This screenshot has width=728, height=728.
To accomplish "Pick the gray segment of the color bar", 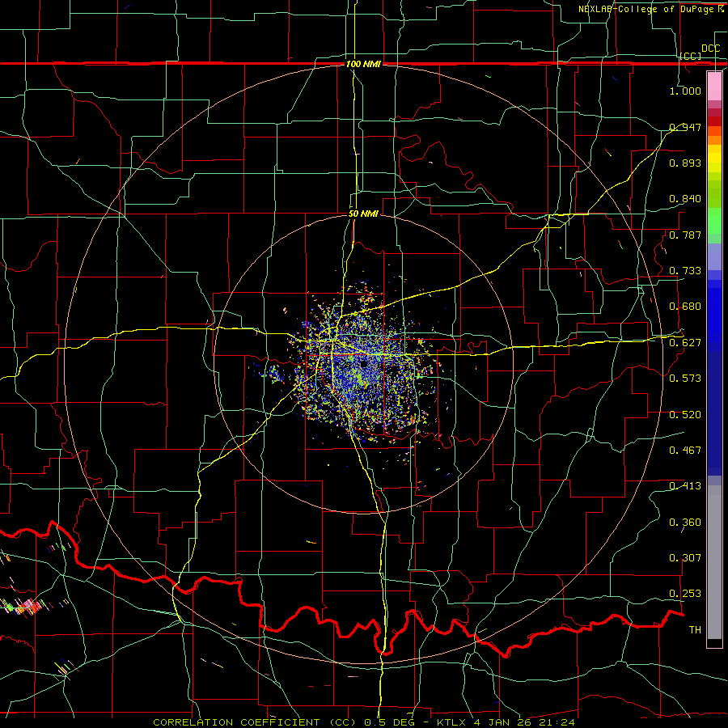I will [x=714, y=562].
